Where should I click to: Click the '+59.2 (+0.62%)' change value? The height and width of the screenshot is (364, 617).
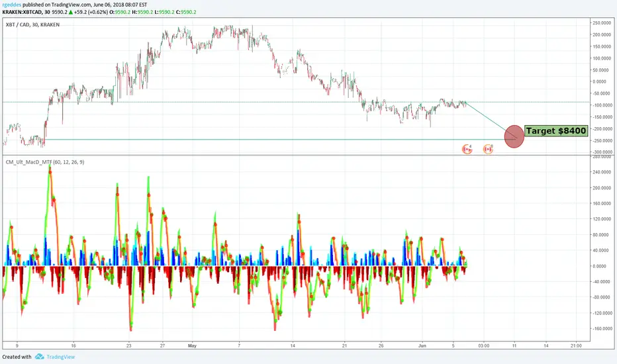coord(91,12)
